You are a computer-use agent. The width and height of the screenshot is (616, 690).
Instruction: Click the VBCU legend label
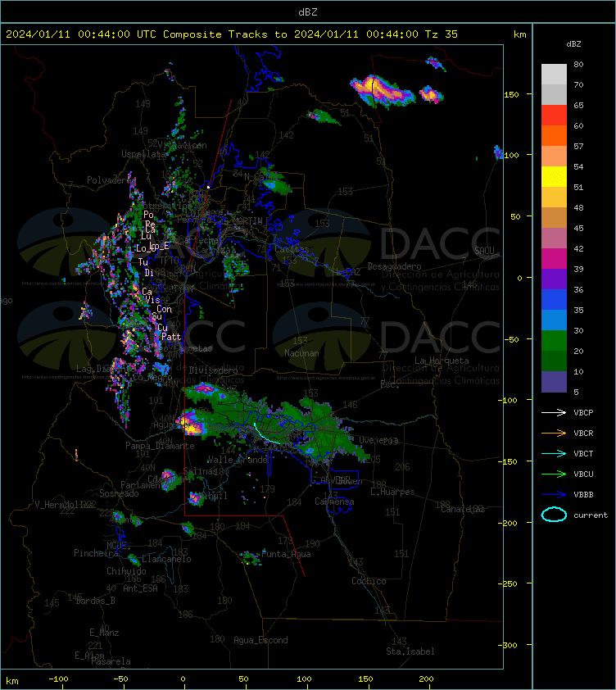583,474
